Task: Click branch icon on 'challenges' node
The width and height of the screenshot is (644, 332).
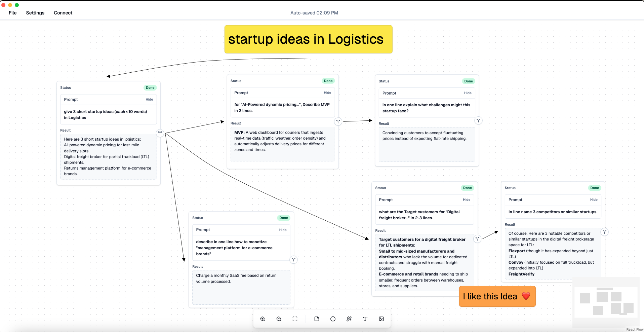Action: pos(479,120)
